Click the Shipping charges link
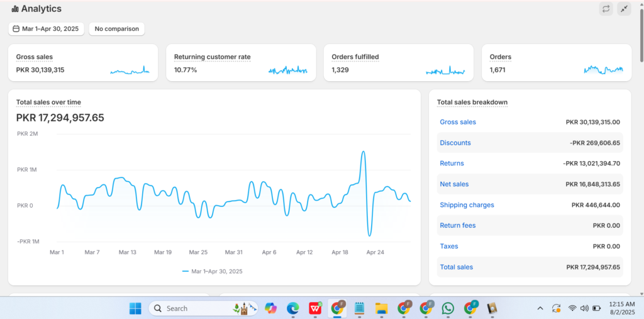Viewport: 644px width, 319px height. coord(467,205)
